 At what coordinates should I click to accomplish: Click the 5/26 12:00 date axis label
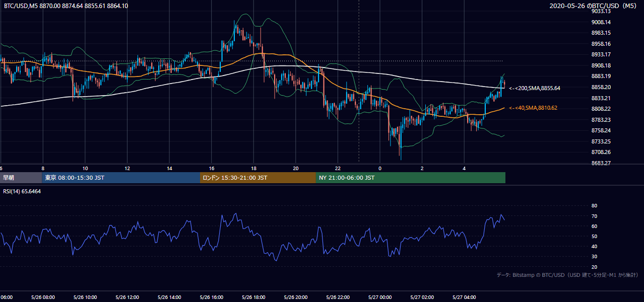pyautogui.click(x=127, y=297)
